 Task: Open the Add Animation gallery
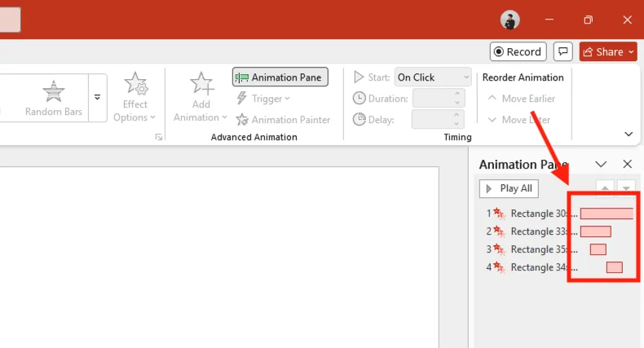pos(201,96)
